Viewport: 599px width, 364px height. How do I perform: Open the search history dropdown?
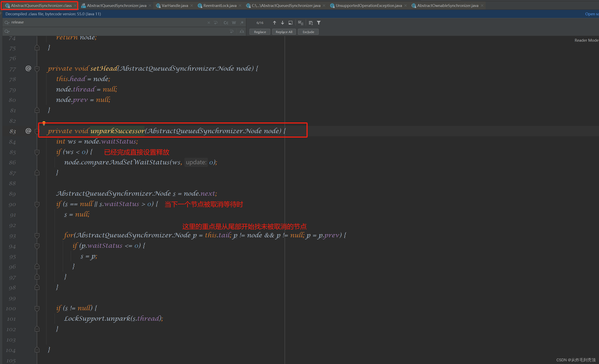[x=7, y=22]
